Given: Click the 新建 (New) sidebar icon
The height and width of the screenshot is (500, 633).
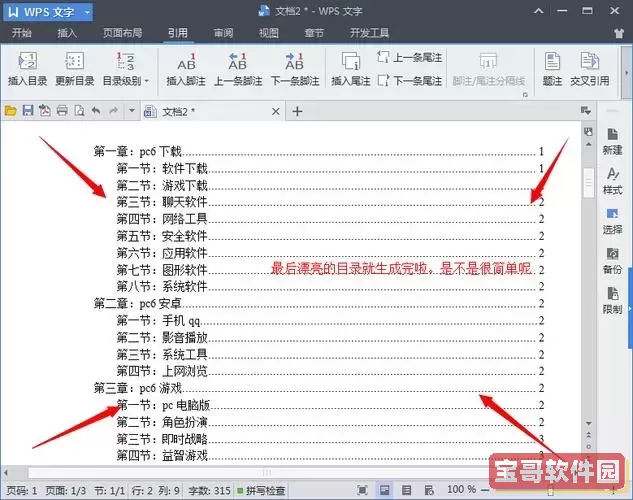Looking at the screenshot, I should coord(612,139).
